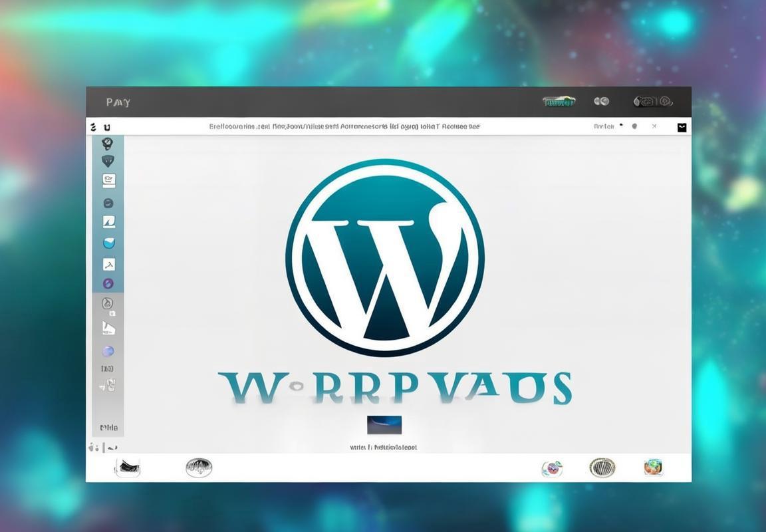Click the caption text beneath the blue thumbnail
This screenshot has height=532, width=766.
tap(384, 447)
